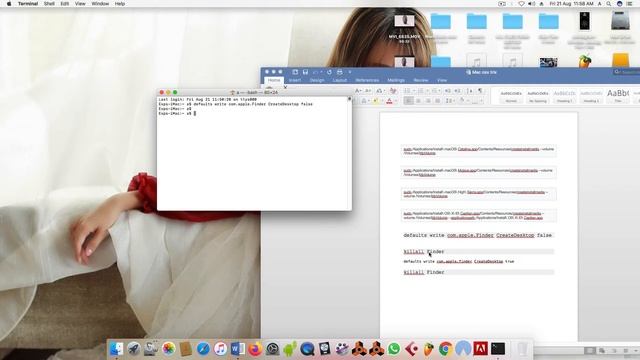Click the search field in Word's title bar

627,72
